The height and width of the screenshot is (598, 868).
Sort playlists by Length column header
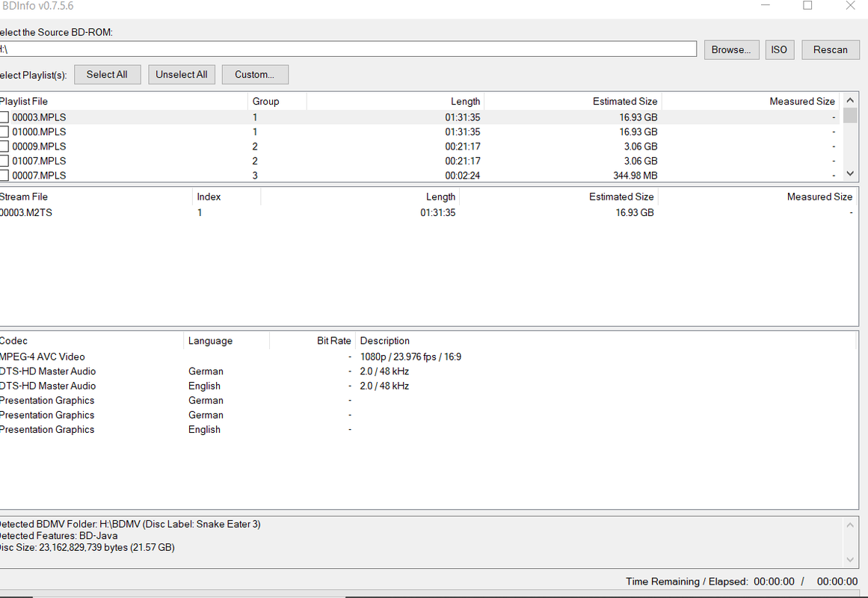[395, 102]
